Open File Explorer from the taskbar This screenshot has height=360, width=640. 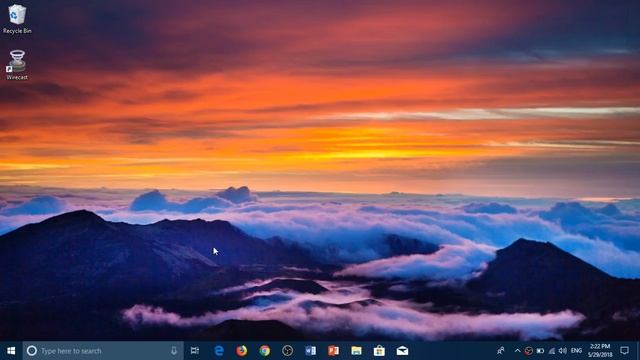tap(356, 351)
